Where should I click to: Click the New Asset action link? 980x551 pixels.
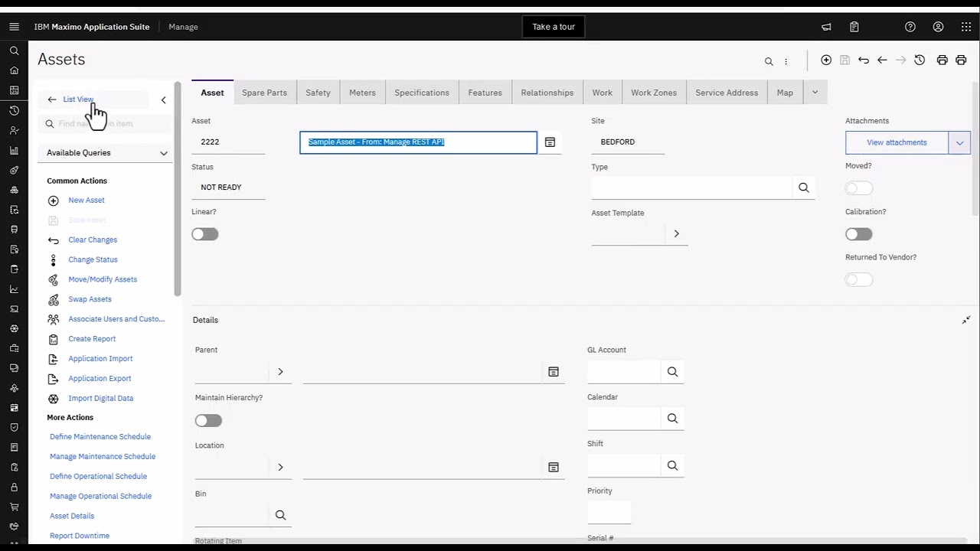(x=87, y=201)
